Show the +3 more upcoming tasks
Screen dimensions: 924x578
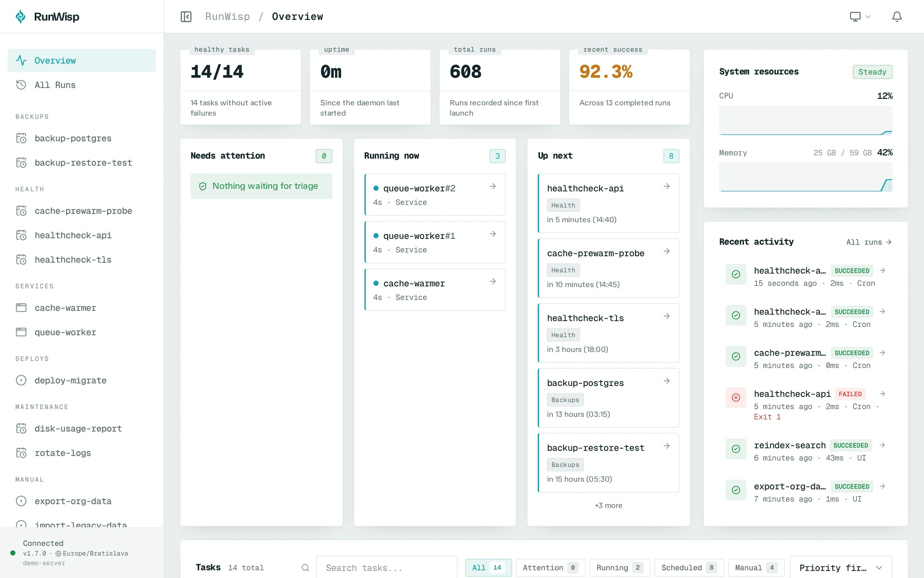point(608,505)
